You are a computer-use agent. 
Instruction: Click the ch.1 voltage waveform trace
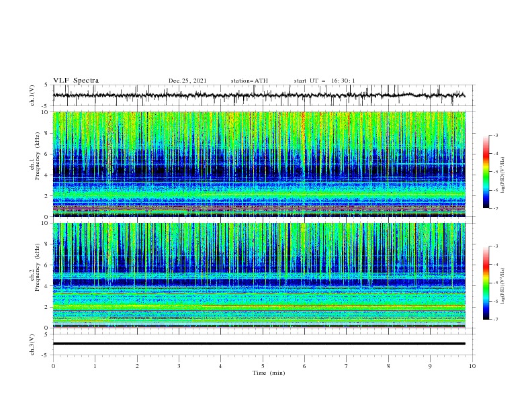259,95
